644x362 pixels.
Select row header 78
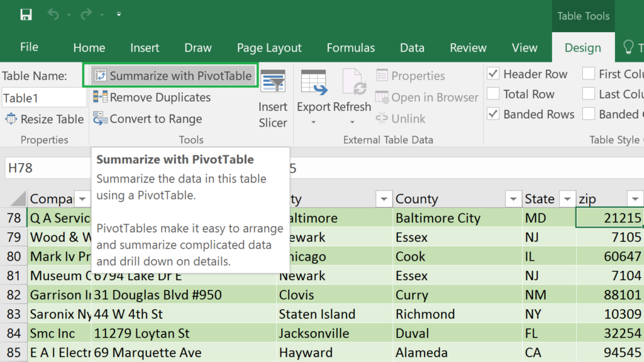(14, 218)
